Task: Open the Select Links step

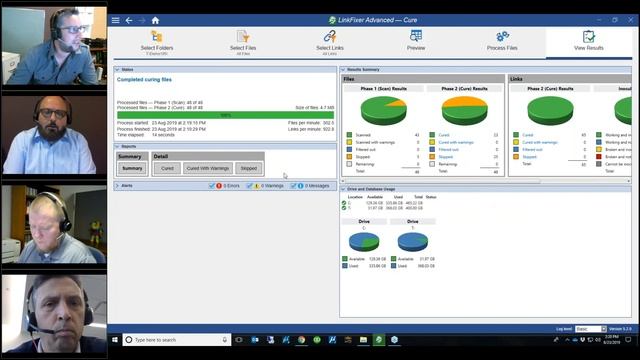Action: [x=330, y=42]
